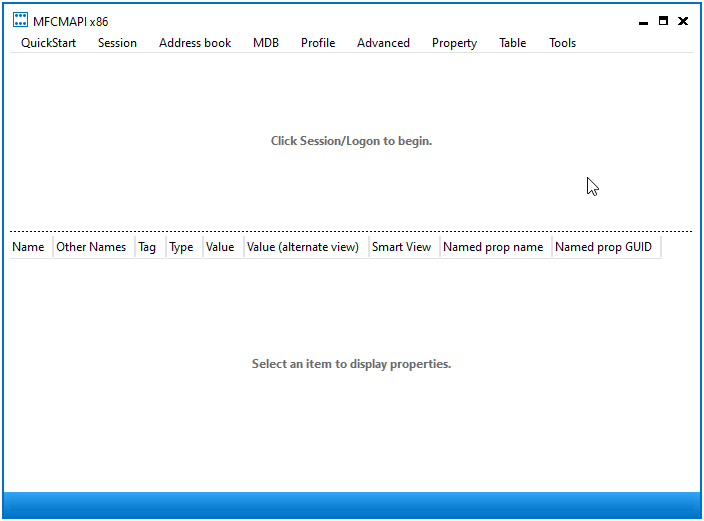
Task: Click the Named prop name column header
Action: coord(493,247)
